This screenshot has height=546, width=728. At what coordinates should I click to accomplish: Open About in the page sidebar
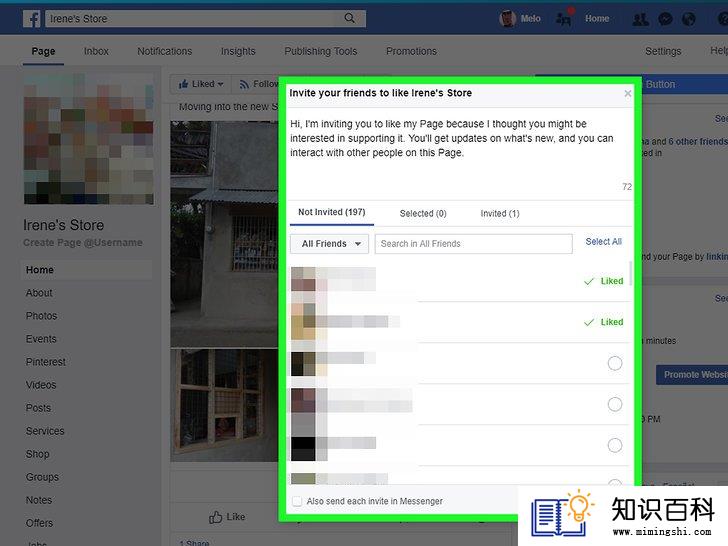[x=39, y=293]
